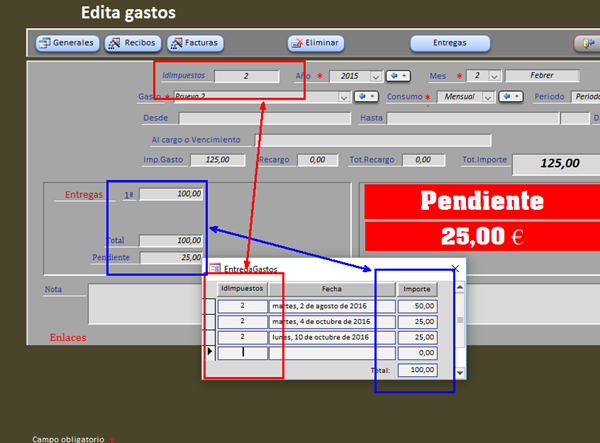
Task: Click the Fecha column header
Action: pos(332,289)
